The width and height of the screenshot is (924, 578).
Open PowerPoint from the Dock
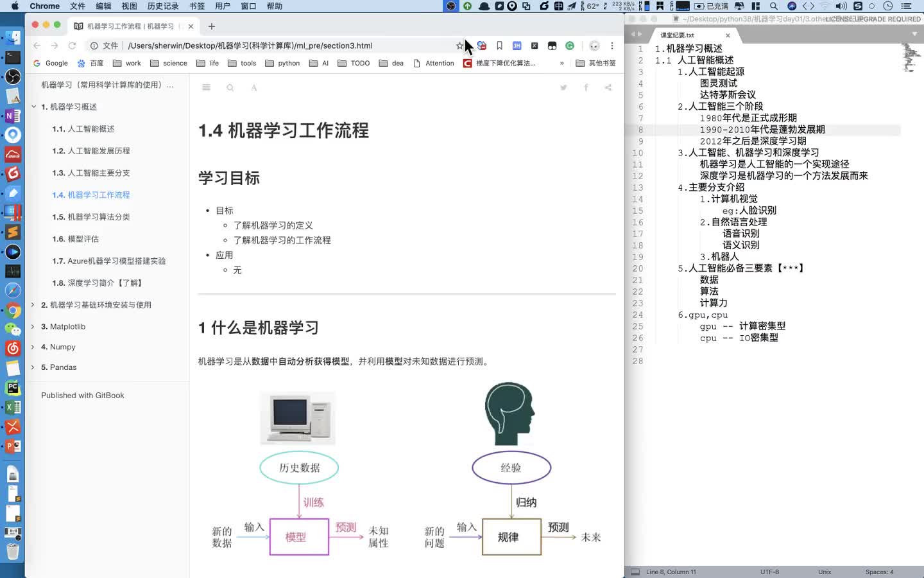click(13, 446)
